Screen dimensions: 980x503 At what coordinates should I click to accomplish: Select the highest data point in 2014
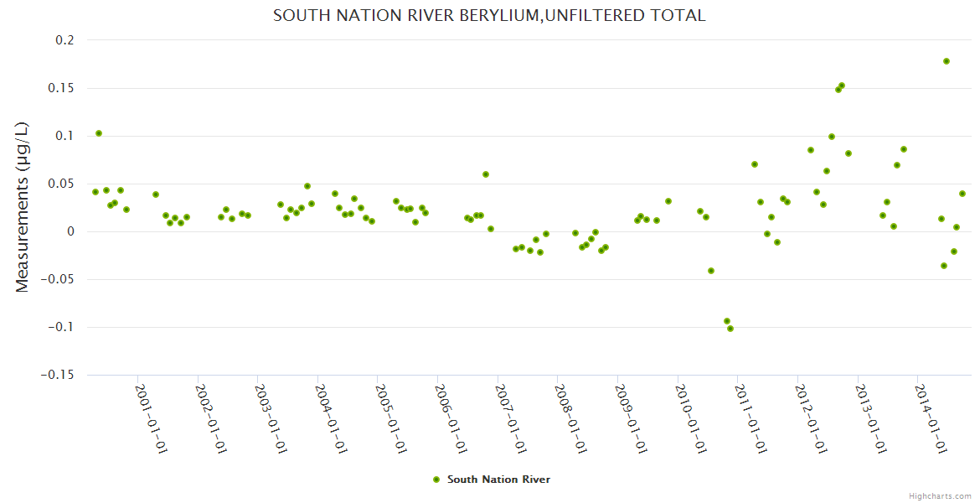pyautogui.click(x=946, y=61)
